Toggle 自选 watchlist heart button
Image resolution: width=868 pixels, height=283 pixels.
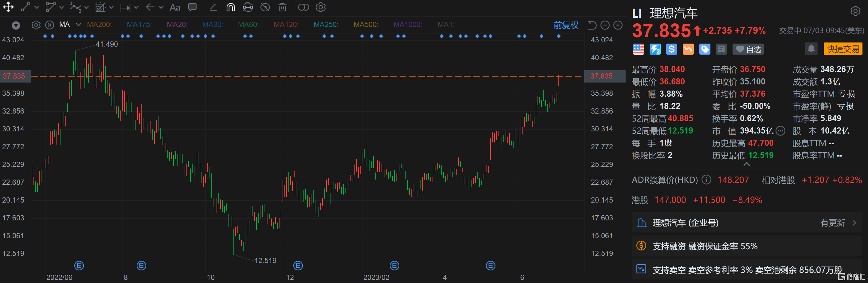coord(748,49)
